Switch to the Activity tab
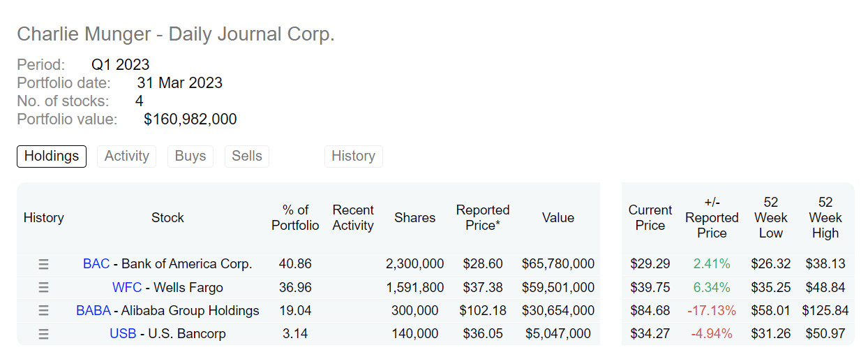 126,156
